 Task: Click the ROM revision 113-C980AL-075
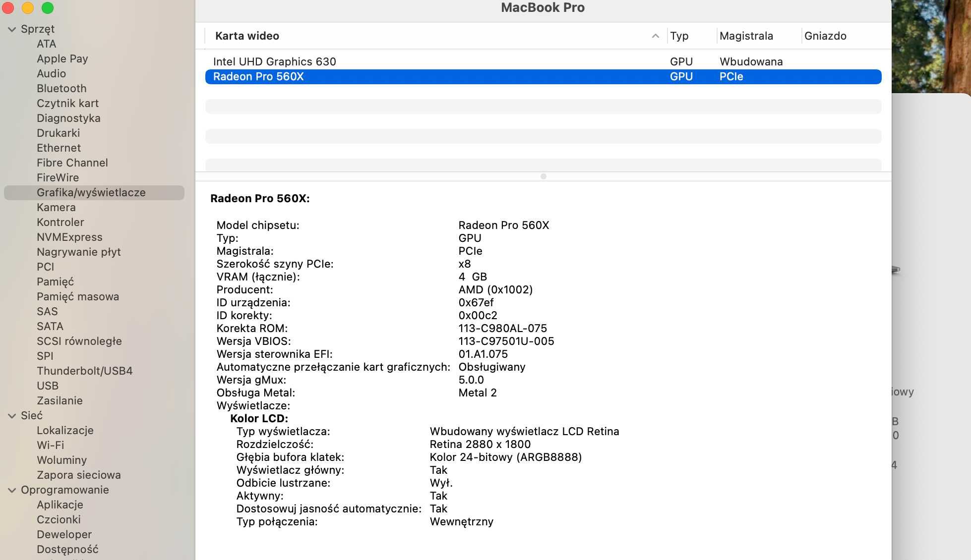point(502,328)
